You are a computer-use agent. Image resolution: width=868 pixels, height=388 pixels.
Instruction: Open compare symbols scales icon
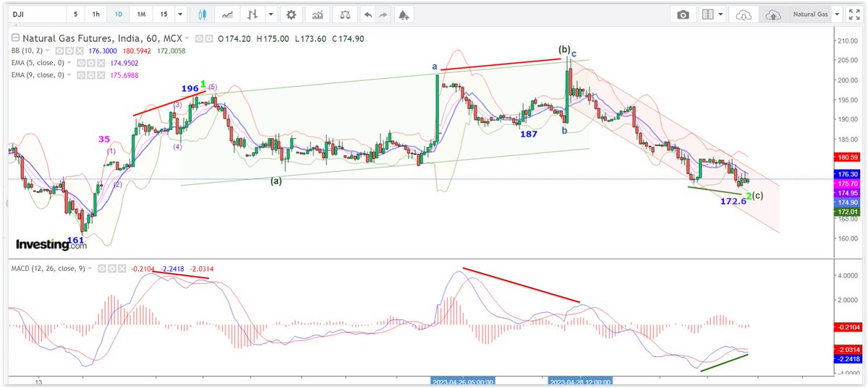[x=346, y=14]
